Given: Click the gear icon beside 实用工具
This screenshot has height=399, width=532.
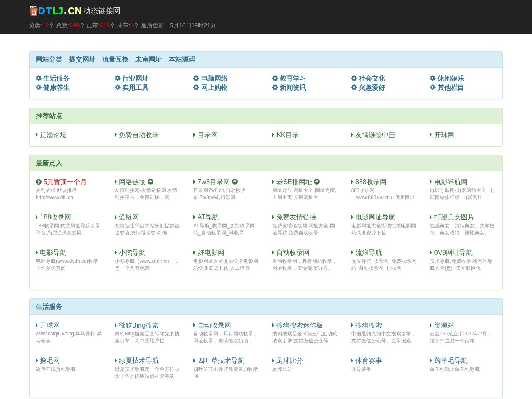Looking at the screenshot, I should click(118, 87).
